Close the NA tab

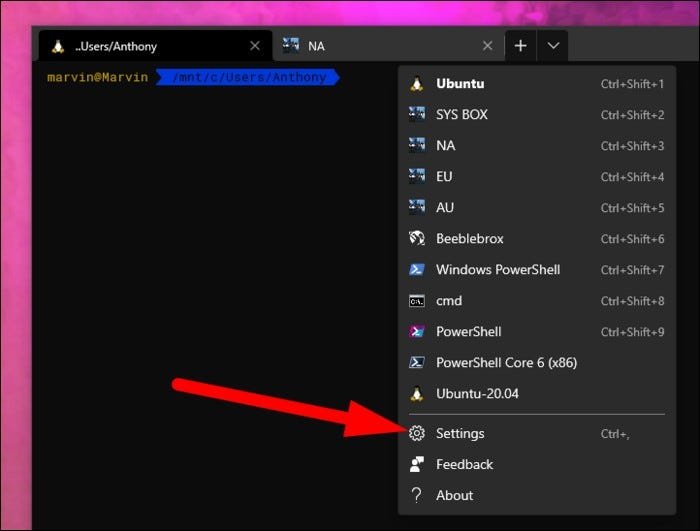(x=488, y=46)
